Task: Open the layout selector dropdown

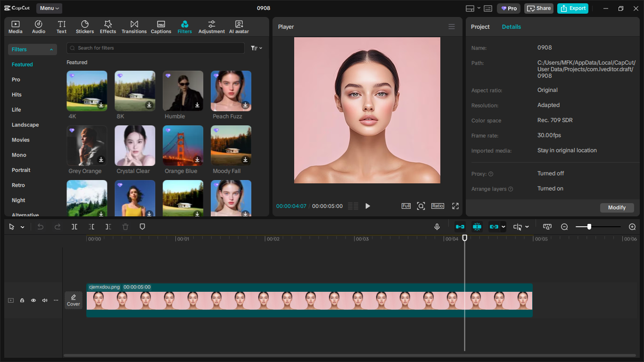Action: point(472,8)
